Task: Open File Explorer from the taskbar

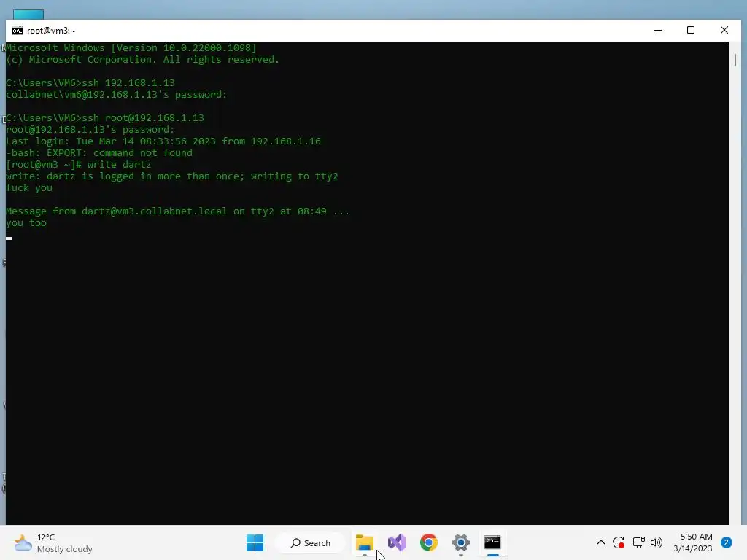Action: point(365,542)
